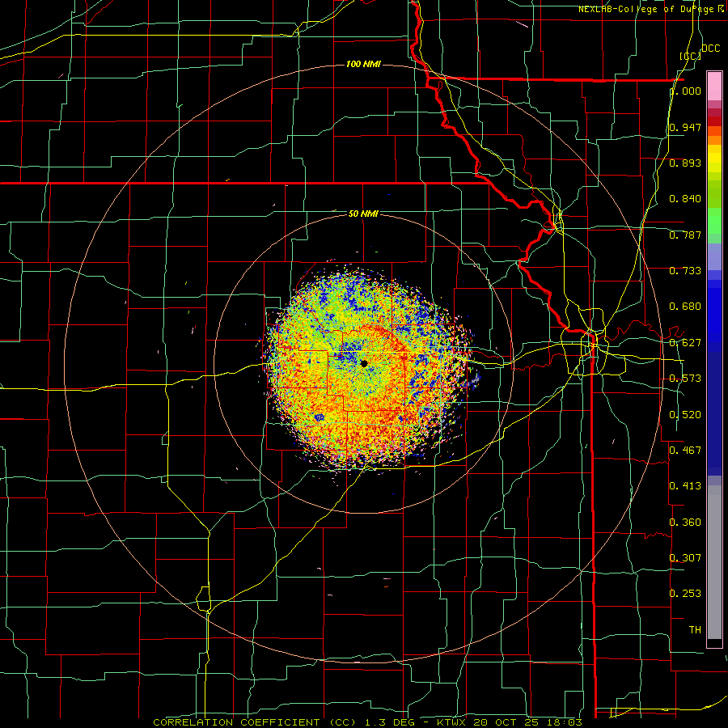This screenshot has width=728, height=728.
Task: Click the DCC product label
Action: pos(710,49)
